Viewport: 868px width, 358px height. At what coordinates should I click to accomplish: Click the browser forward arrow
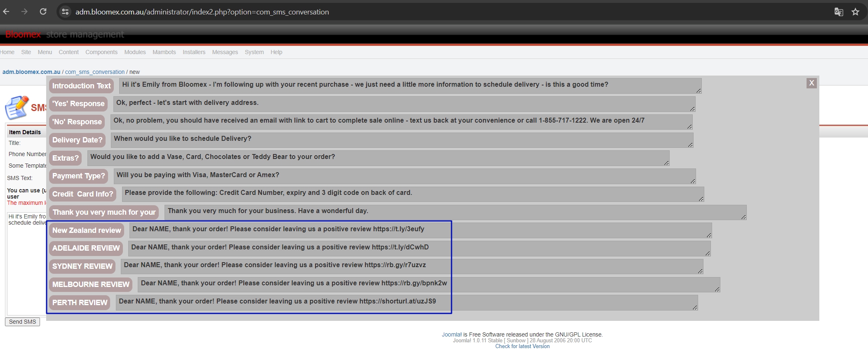point(24,12)
